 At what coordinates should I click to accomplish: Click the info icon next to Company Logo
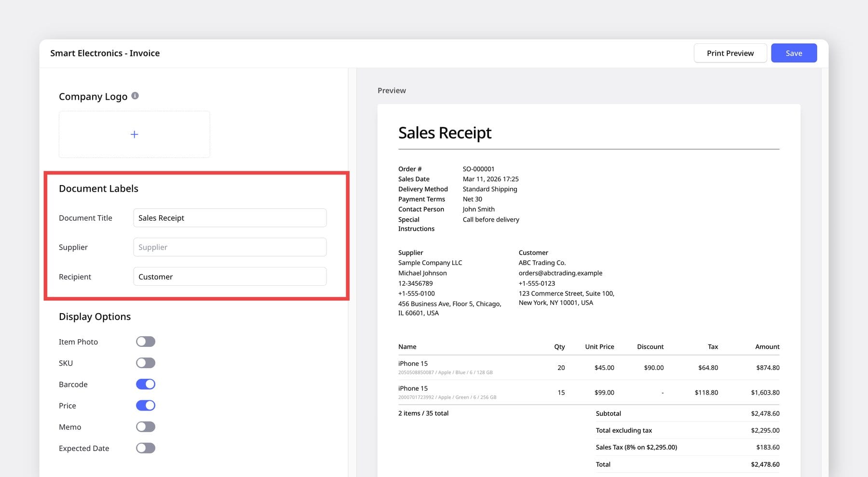(x=136, y=95)
